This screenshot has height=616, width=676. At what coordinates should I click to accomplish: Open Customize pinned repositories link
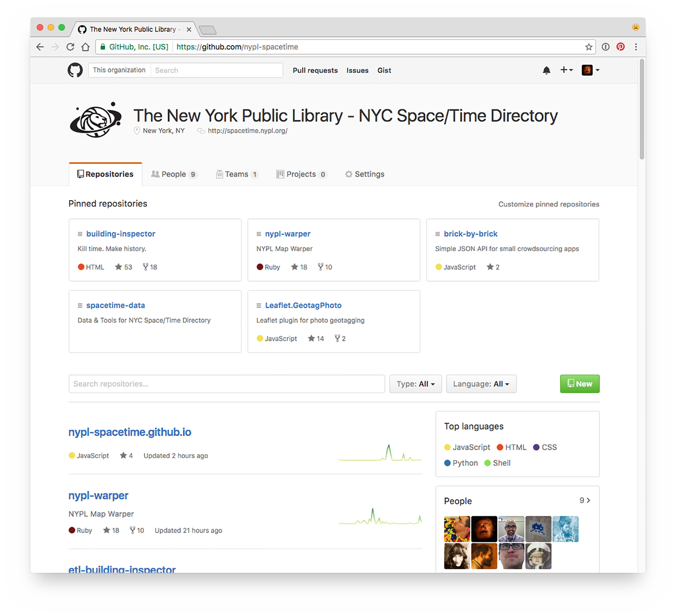[549, 204]
